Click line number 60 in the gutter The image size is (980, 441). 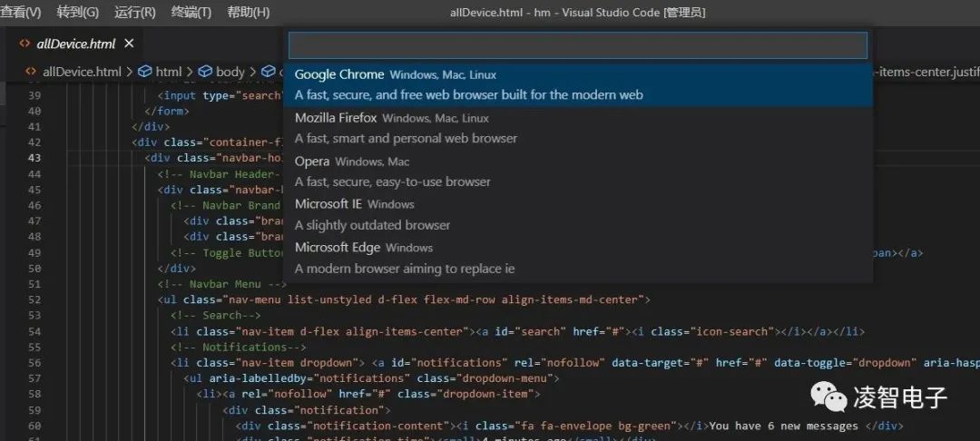(34, 426)
